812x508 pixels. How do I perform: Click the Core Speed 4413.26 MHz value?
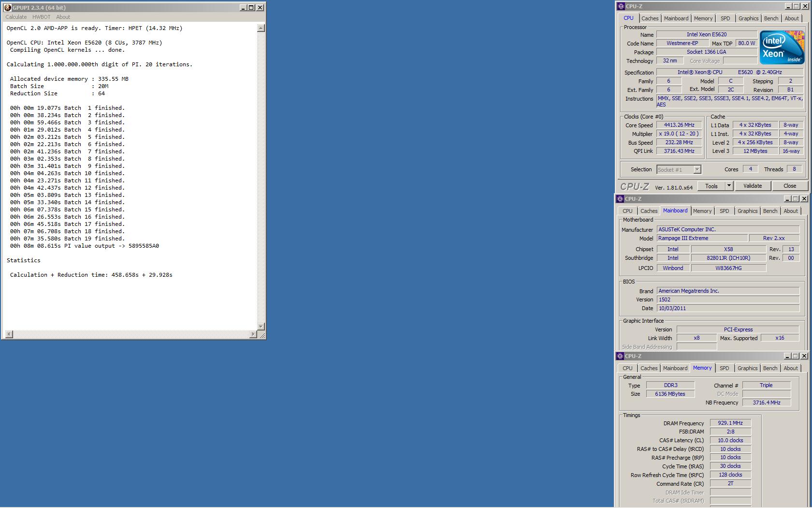[x=679, y=125]
